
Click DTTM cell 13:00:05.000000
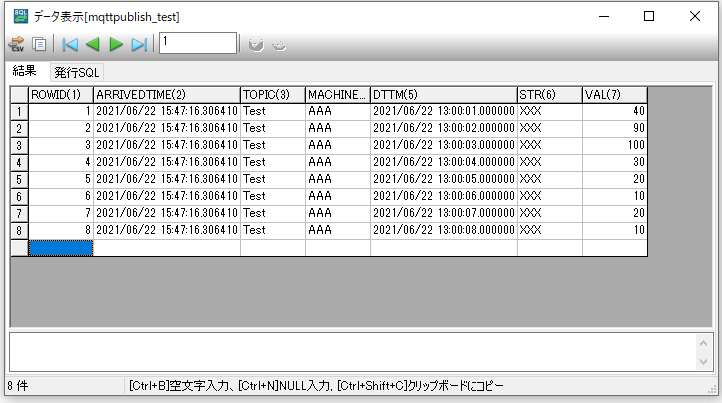(444, 180)
